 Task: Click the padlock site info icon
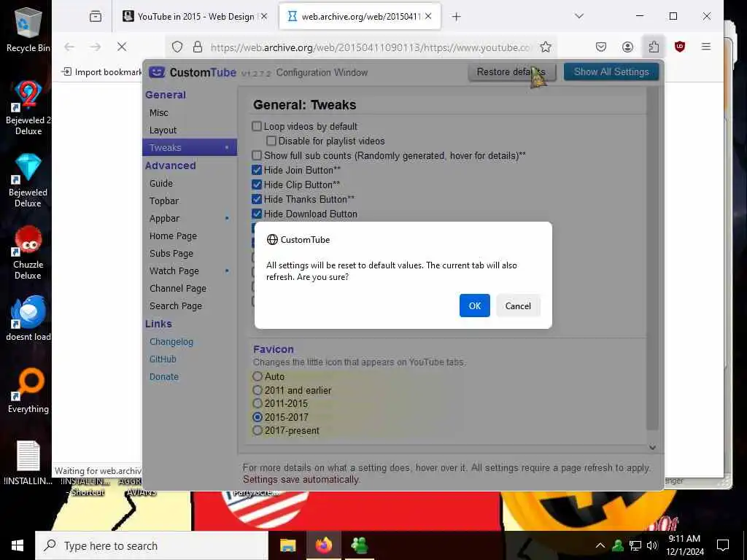(x=197, y=47)
